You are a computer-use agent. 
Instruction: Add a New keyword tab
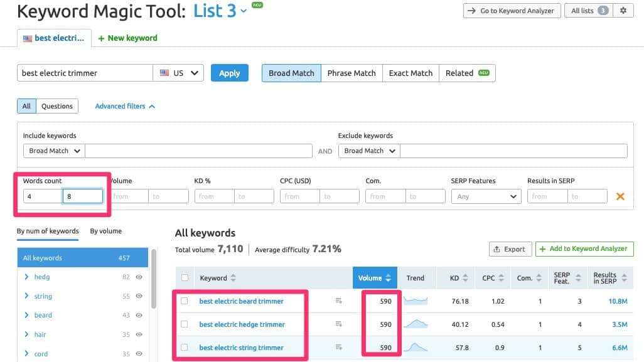(x=127, y=38)
